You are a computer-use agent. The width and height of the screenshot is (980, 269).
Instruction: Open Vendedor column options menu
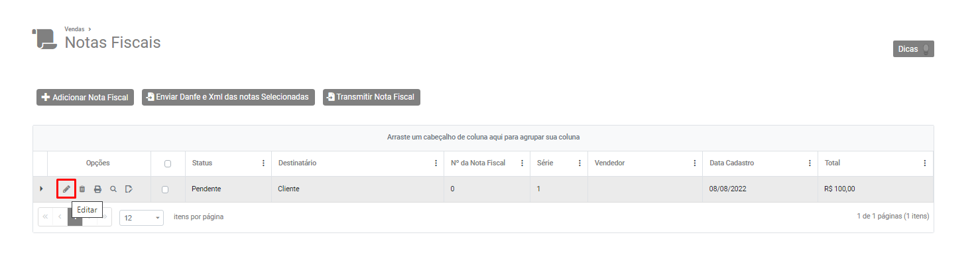694,163
